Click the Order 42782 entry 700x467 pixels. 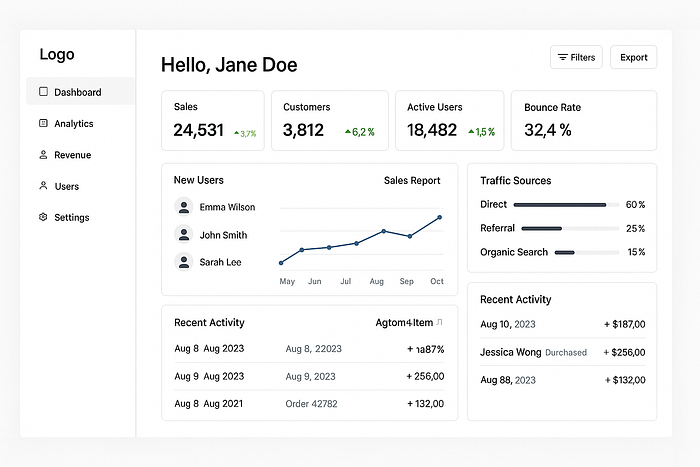coord(311,404)
